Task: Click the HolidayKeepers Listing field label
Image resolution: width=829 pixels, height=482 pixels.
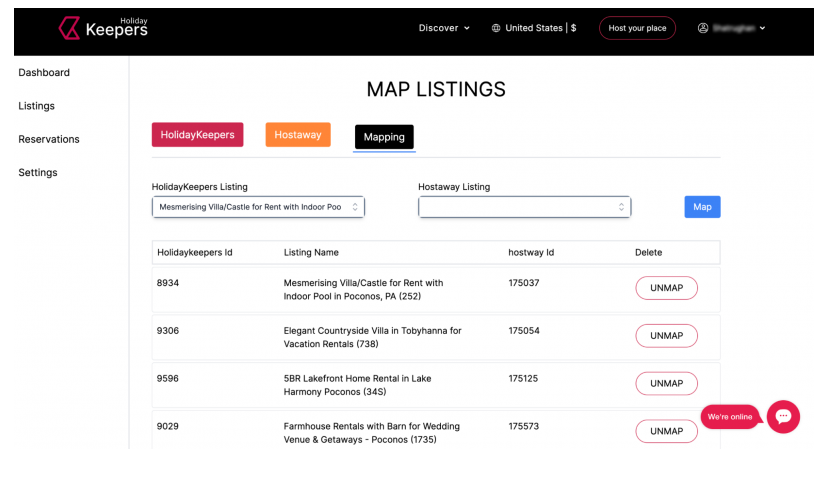Action: click(x=199, y=187)
